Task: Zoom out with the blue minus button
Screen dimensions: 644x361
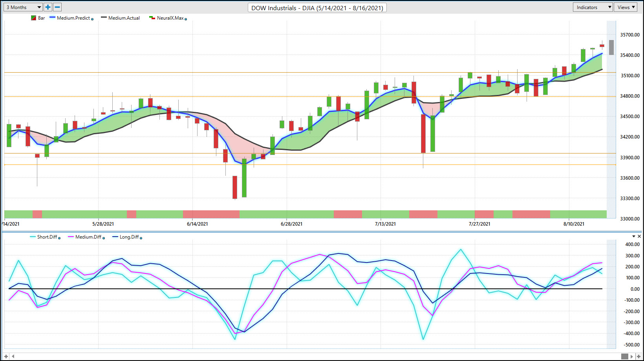Action: (x=57, y=7)
